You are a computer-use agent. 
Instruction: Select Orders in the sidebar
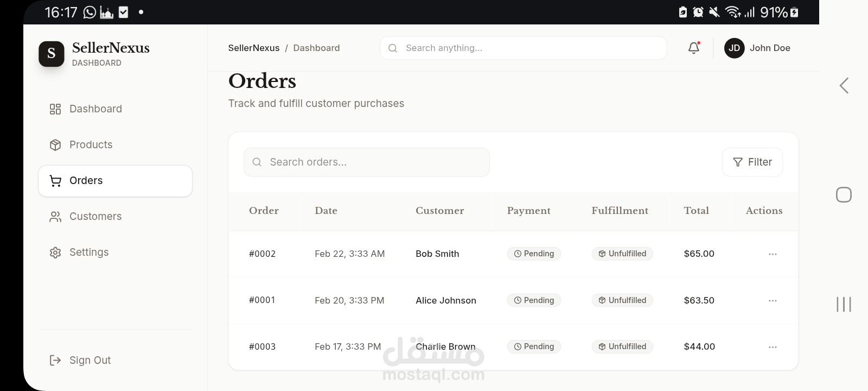[115, 181]
